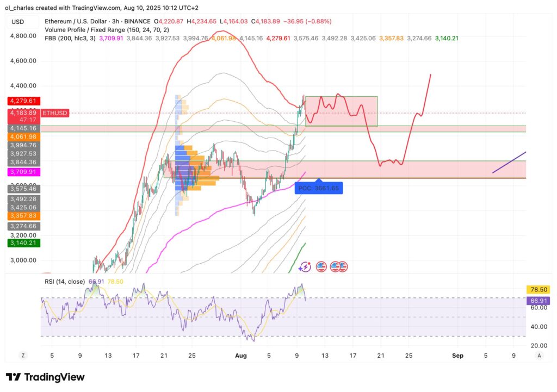Select the magenta 3,709.91 price label
The image size is (557, 392).
click(x=22, y=172)
